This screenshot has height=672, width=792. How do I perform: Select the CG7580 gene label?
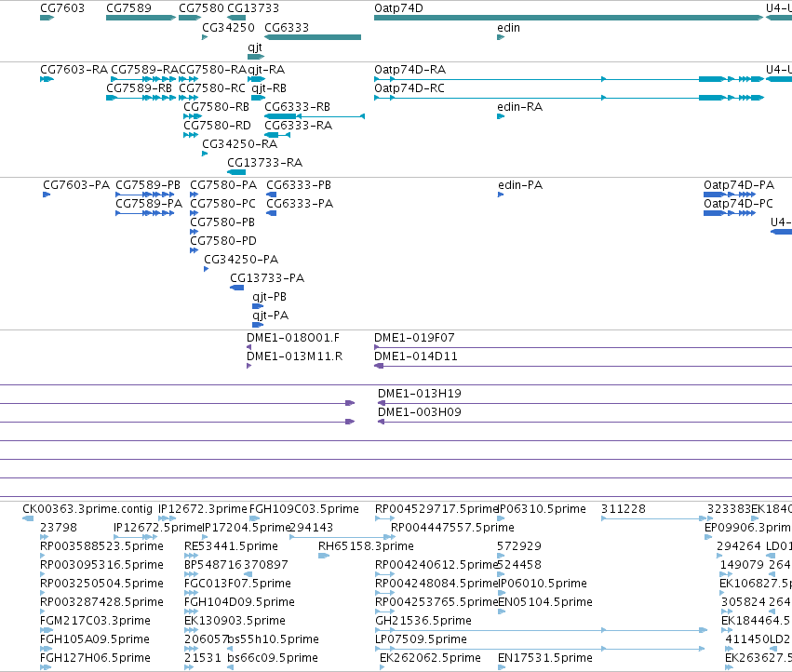tap(201, 8)
